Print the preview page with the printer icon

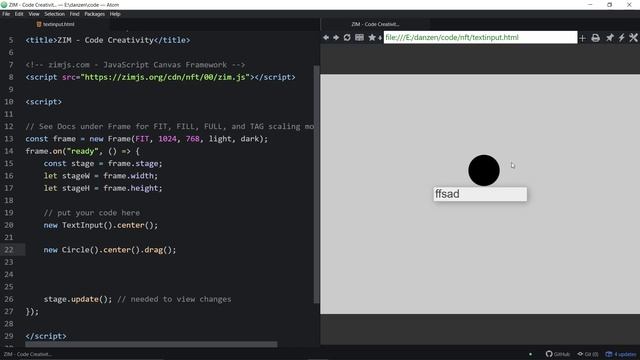click(x=596, y=38)
